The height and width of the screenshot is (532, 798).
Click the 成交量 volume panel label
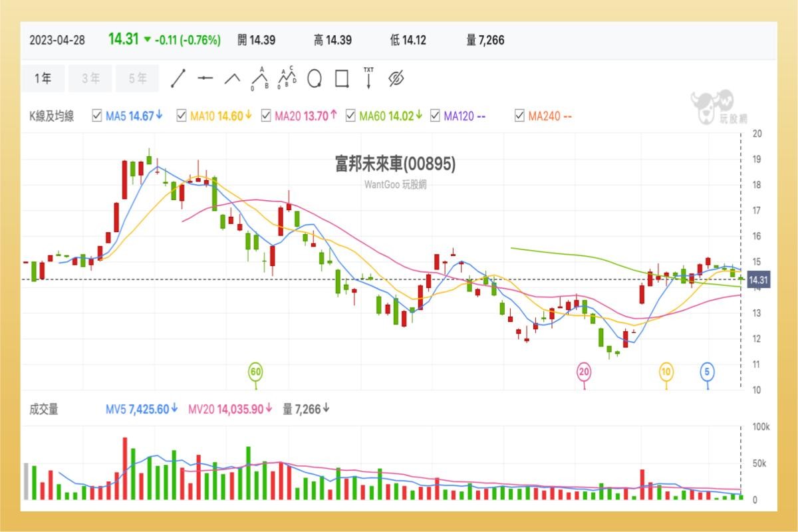pyautogui.click(x=44, y=409)
